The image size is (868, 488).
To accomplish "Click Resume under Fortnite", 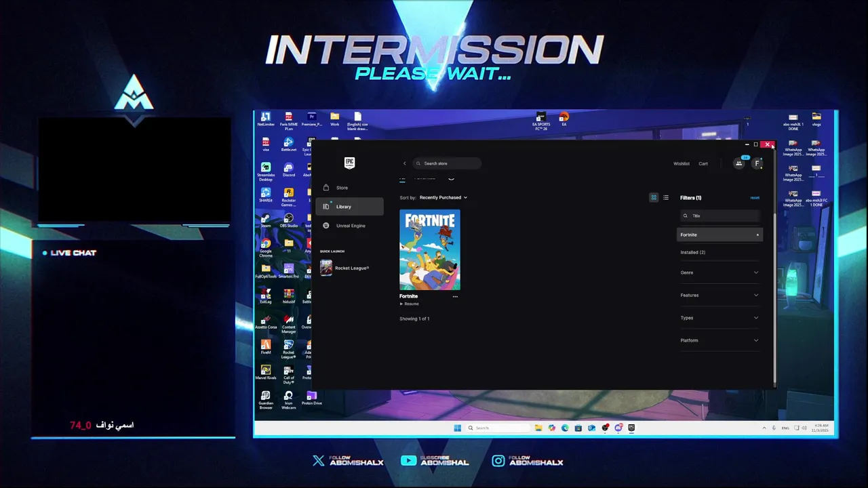I will pos(410,304).
